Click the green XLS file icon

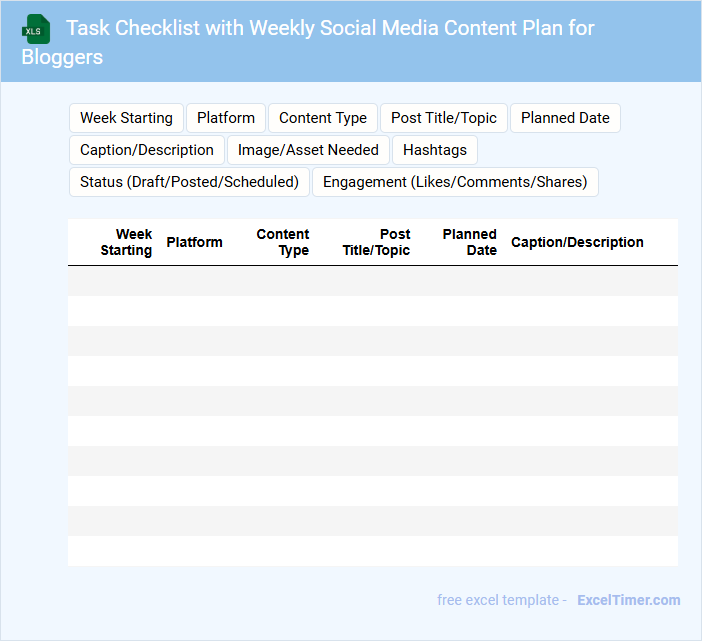tap(37, 29)
